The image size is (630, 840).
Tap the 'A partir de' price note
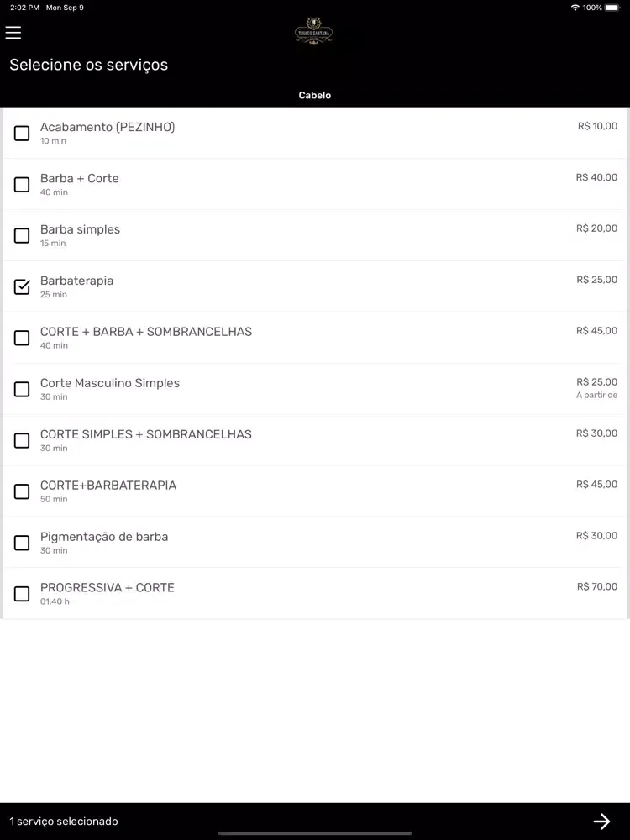click(x=596, y=396)
